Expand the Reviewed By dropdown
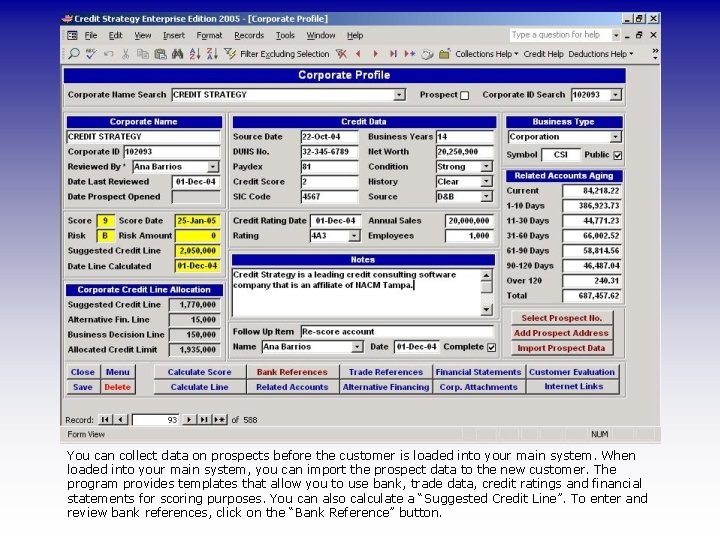The width and height of the screenshot is (720, 540). (213, 167)
